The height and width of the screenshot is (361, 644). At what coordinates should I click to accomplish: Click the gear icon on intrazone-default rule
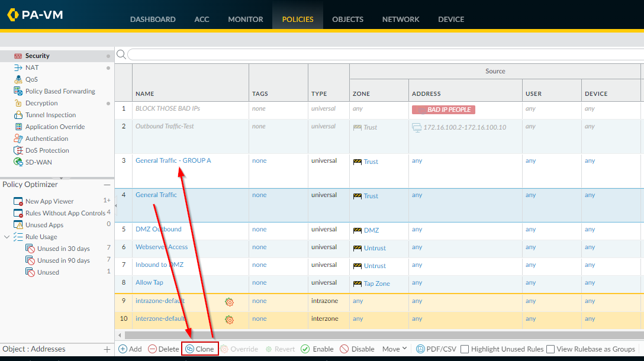tap(230, 302)
